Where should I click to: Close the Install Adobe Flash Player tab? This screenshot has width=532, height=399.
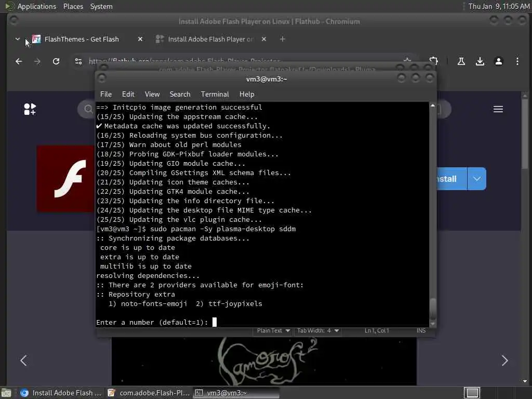(x=263, y=39)
